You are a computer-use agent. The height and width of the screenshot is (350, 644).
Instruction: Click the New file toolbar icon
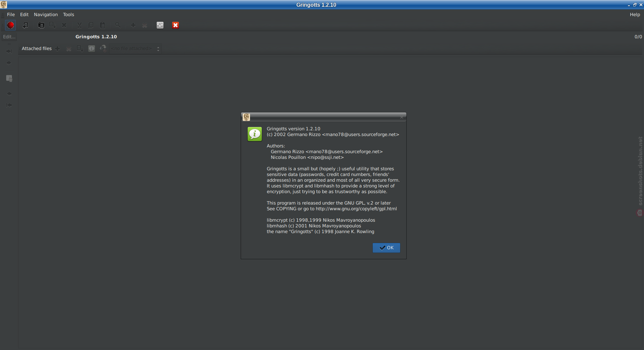tap(25, 25)
